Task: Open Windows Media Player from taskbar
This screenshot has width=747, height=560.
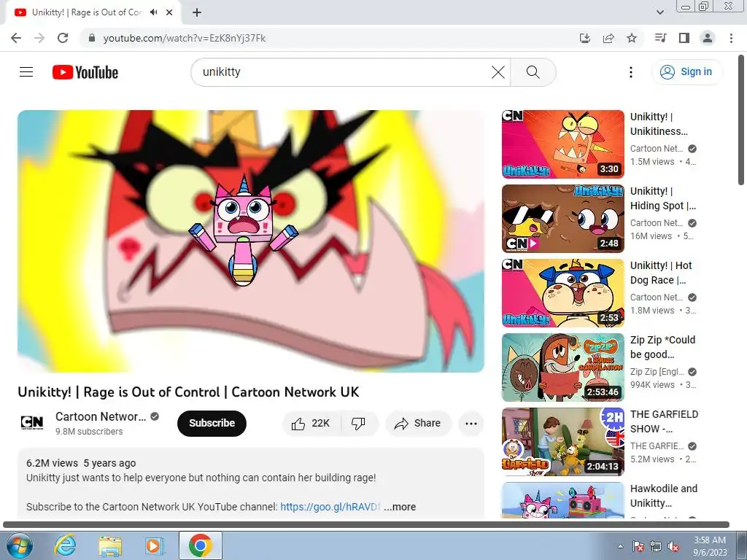Action: pos(154,545)
